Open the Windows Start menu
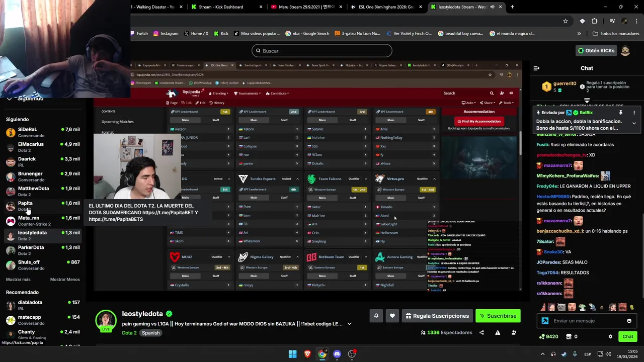This screenshot has width=644, height=362. pyautogui.click(x=292, y=354)
